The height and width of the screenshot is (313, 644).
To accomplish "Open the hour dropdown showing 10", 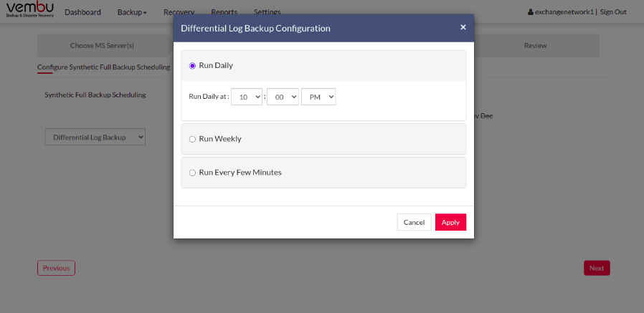I will tap(247, 97).
